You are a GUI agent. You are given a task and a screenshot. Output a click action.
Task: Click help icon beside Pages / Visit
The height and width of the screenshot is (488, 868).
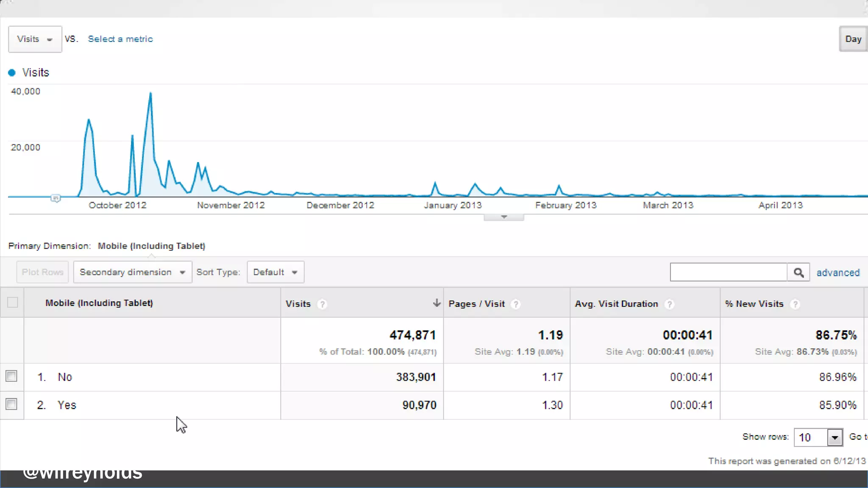pyautogui.click(x=515, y=304)
